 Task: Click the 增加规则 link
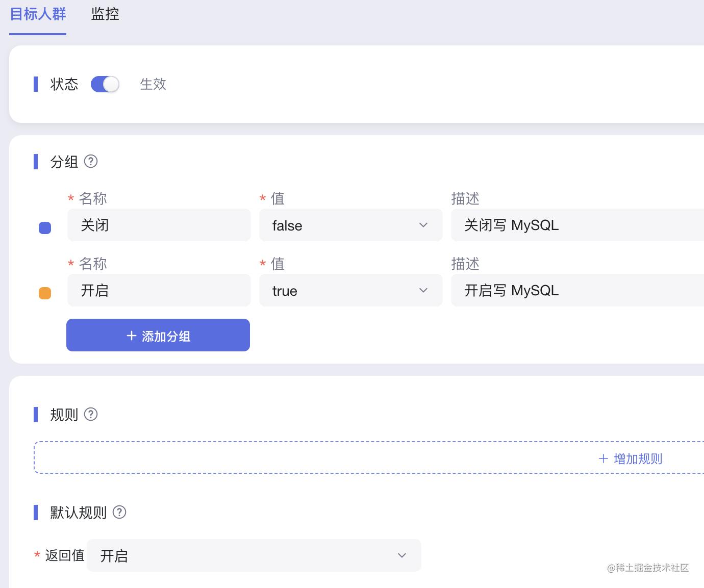637,458
